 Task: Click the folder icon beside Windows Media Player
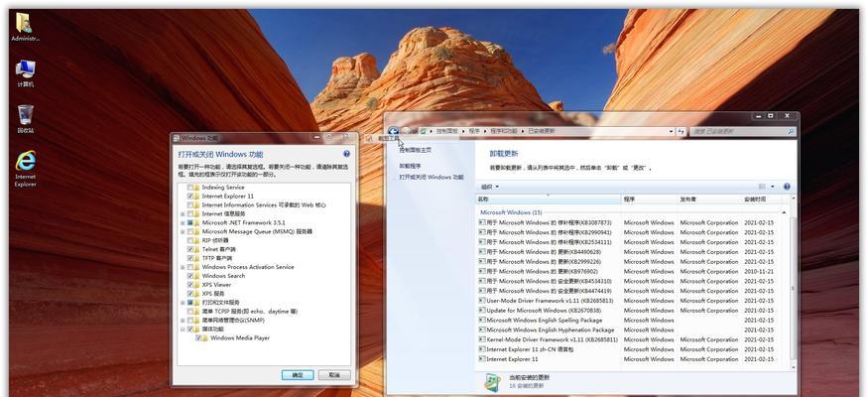(x=205, y=337)
